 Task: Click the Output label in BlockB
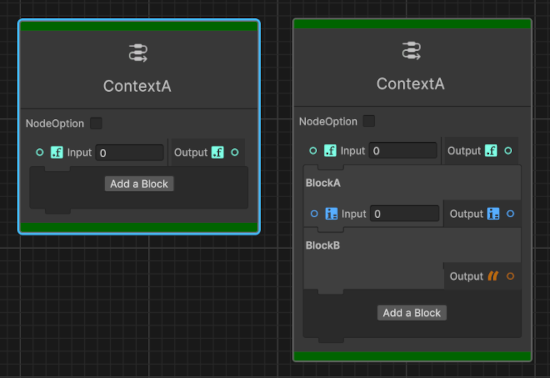(x=467, y=276)
